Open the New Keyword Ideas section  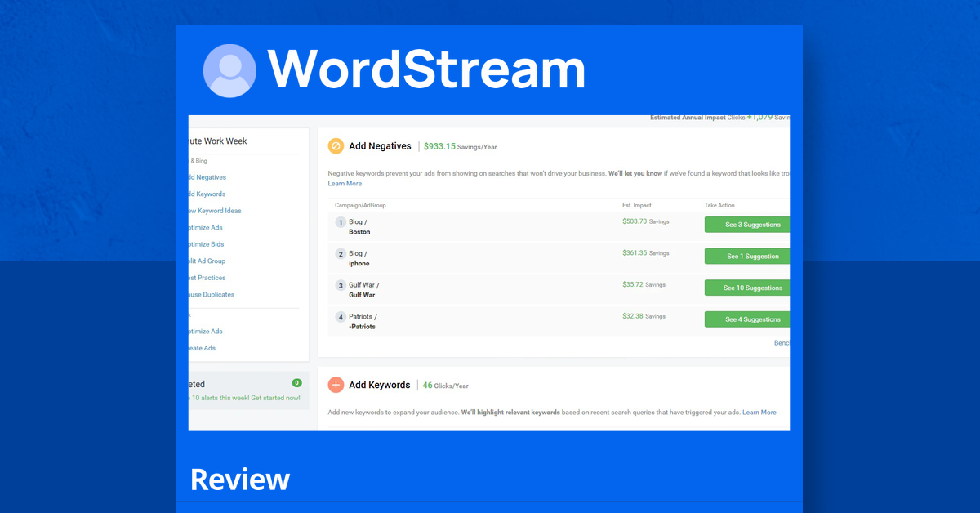point(212,210)
